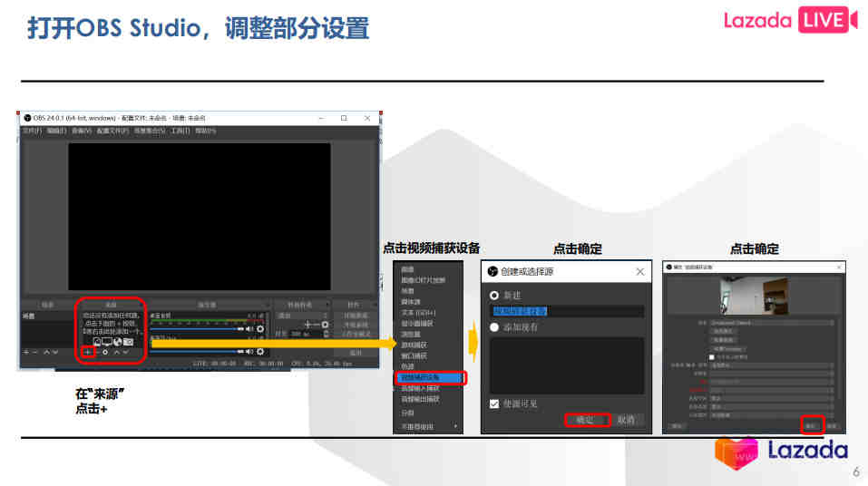
Task: Click the new source name input field
Action: (x=567, y=311)
